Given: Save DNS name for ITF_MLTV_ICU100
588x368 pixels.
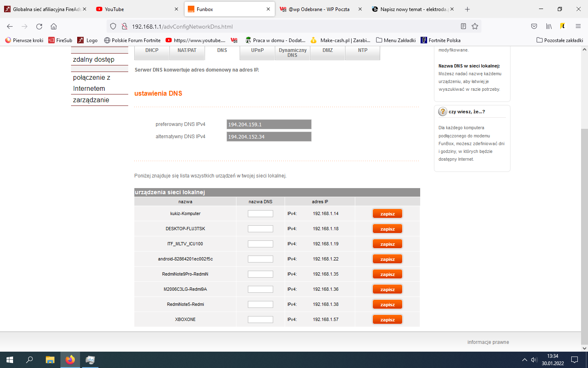Looking at the screenshot, I should (x=388, y=244).
